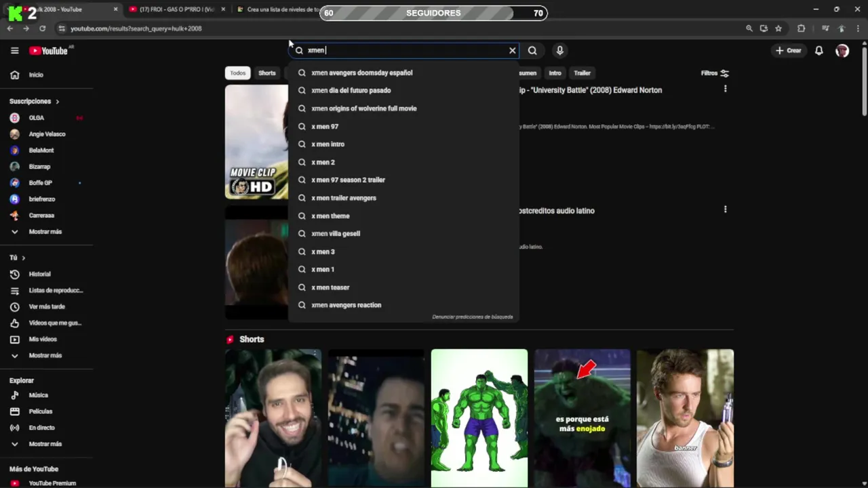The width and height of the screenshot is (868, 488).
Task: Select the Intro filter chip
Action: [x=555, y=73]
